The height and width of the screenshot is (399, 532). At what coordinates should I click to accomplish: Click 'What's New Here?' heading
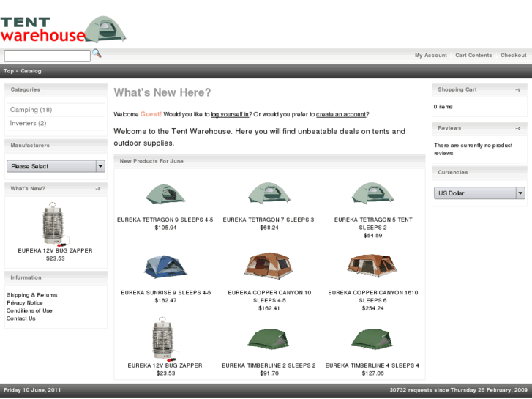coord(162,92)
